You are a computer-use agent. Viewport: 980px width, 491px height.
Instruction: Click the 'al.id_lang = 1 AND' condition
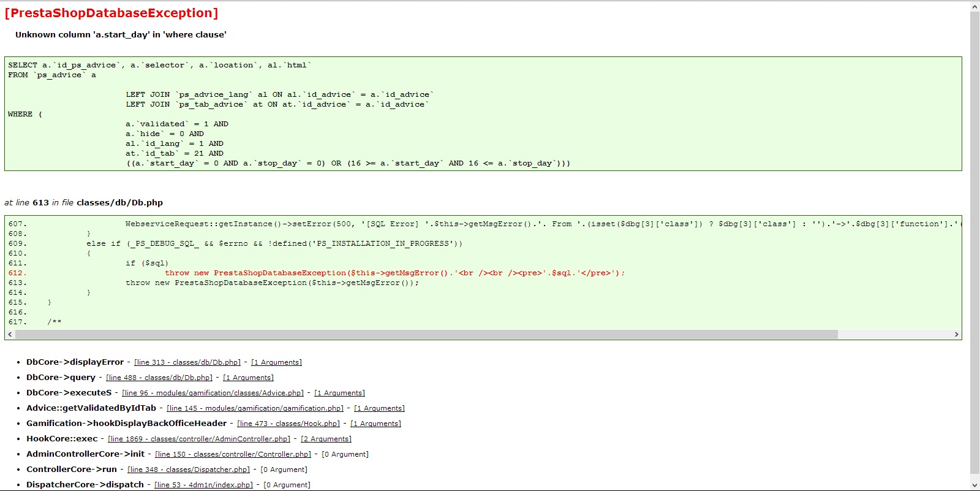pos(175,143)
